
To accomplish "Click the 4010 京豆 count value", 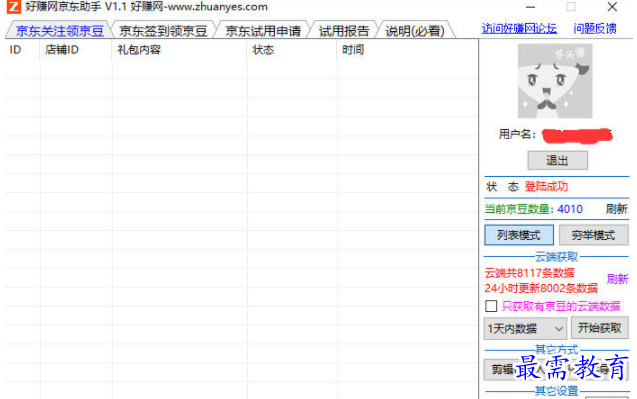I will click(570, 209).
